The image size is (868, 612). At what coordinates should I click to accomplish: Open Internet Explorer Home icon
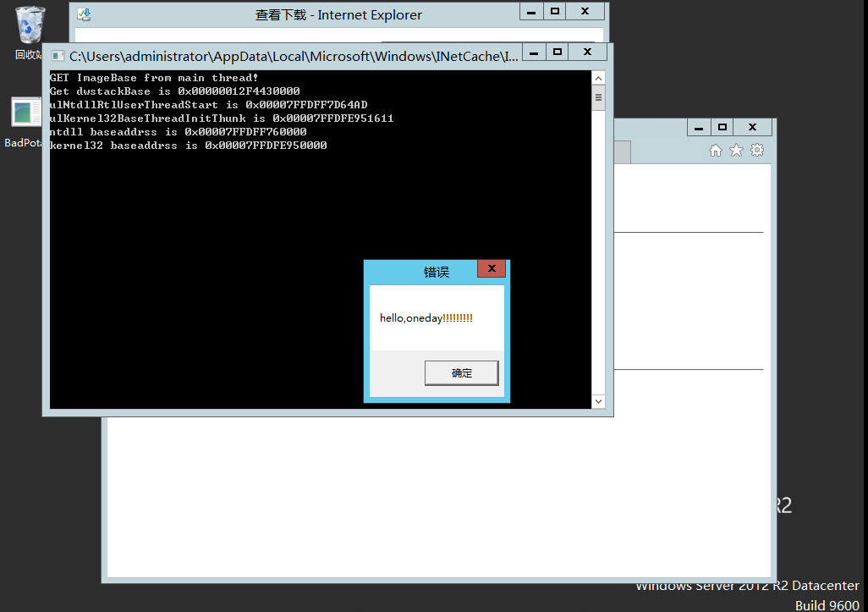715,150
